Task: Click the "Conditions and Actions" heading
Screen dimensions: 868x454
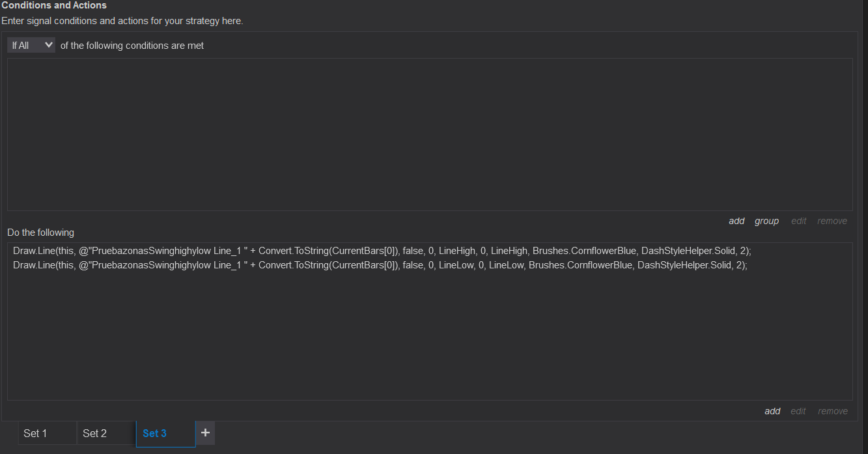Action: (x=54, y=5)
